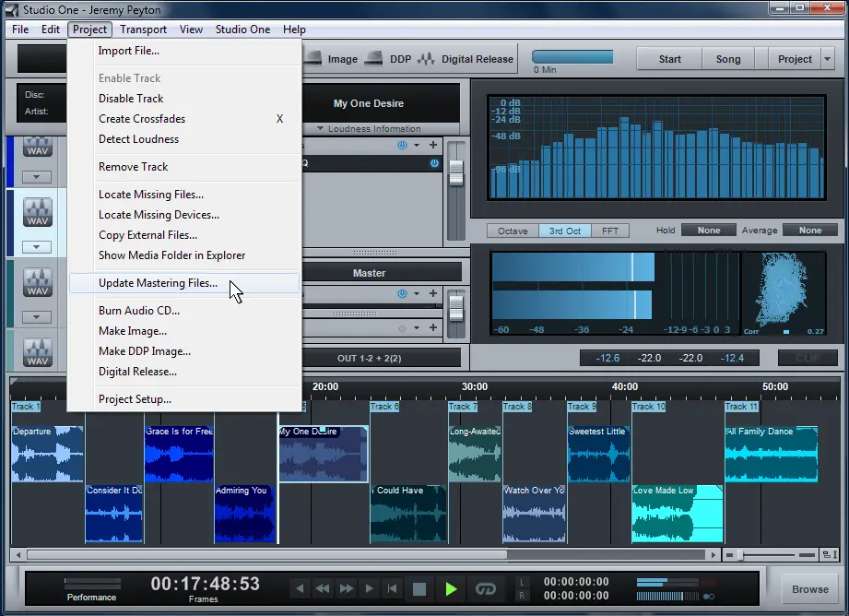This screenshot has width=849, height=616.
Task: Click the second WAV file icon in track column
Action: point(38,212)
